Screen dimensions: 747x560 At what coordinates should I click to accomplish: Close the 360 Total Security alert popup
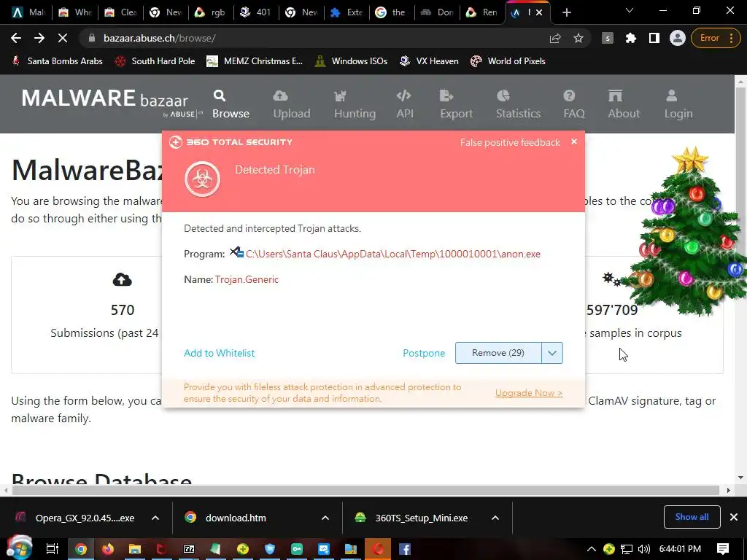tap(574, 141)
